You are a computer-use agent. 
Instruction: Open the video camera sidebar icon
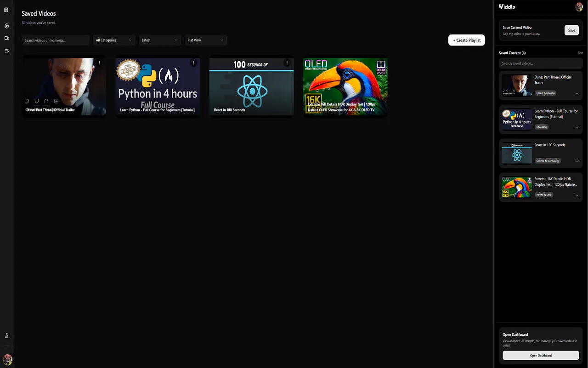pos(6,38)
